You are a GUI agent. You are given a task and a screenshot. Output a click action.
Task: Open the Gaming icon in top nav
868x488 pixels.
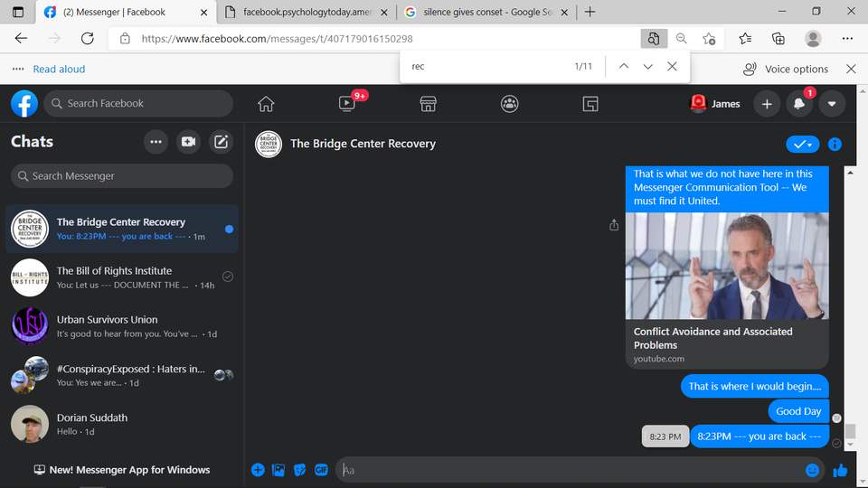click(x=590, y=103)
